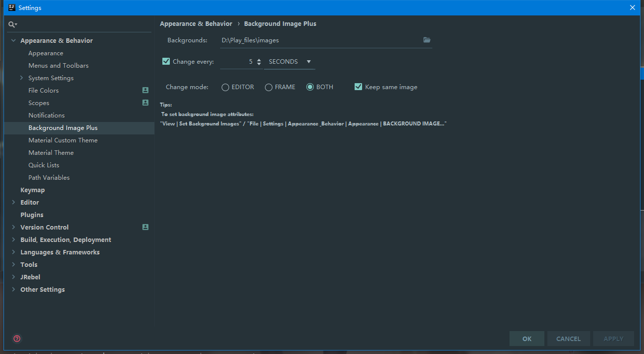This screenshot has width=644, height=354.
Task: Open the Appearance settings page
Action: [46, 53]
